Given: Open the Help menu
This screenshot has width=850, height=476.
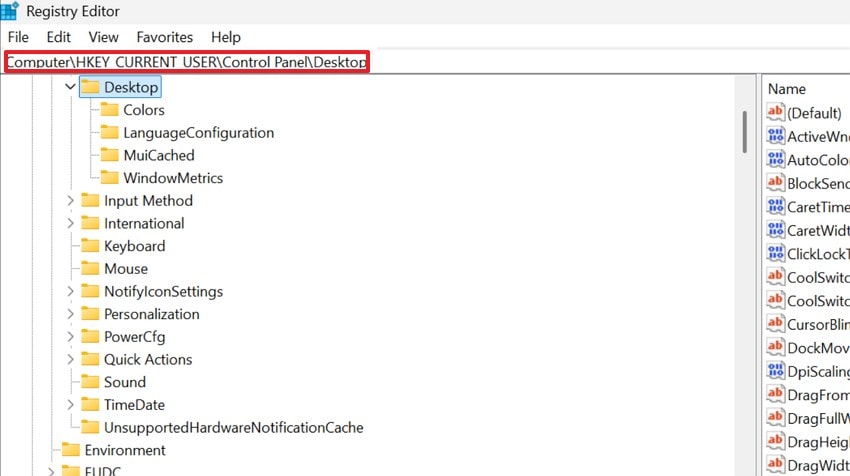Looking at the screenshot, I should pyautogui.click(x=226, y=37).
